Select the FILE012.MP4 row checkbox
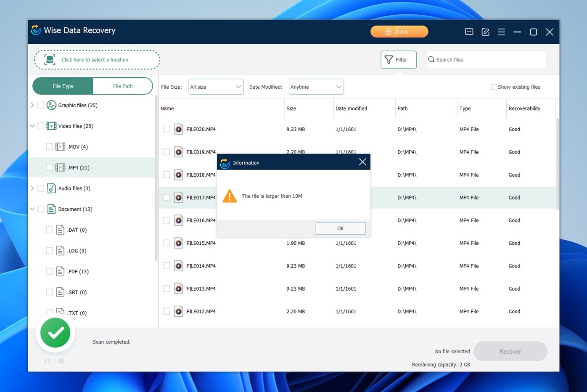The image size is (587, 392). click(x=167, y=311)
